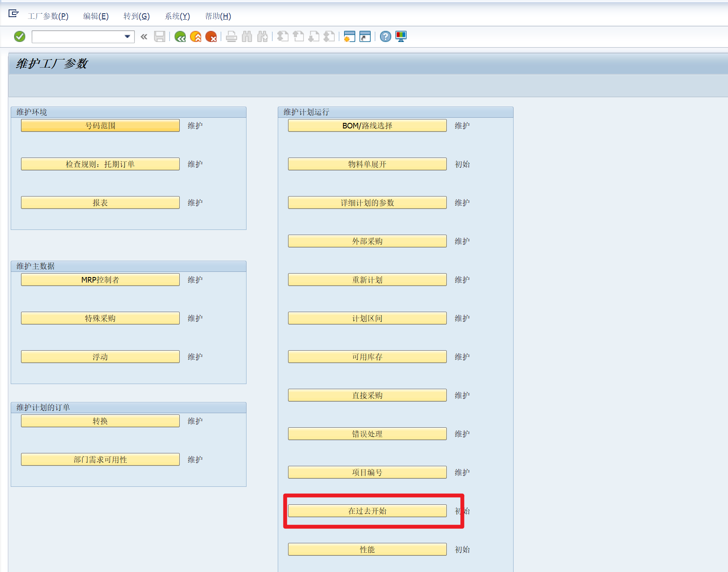Click the 外部采购 button

tap(367, 241)
